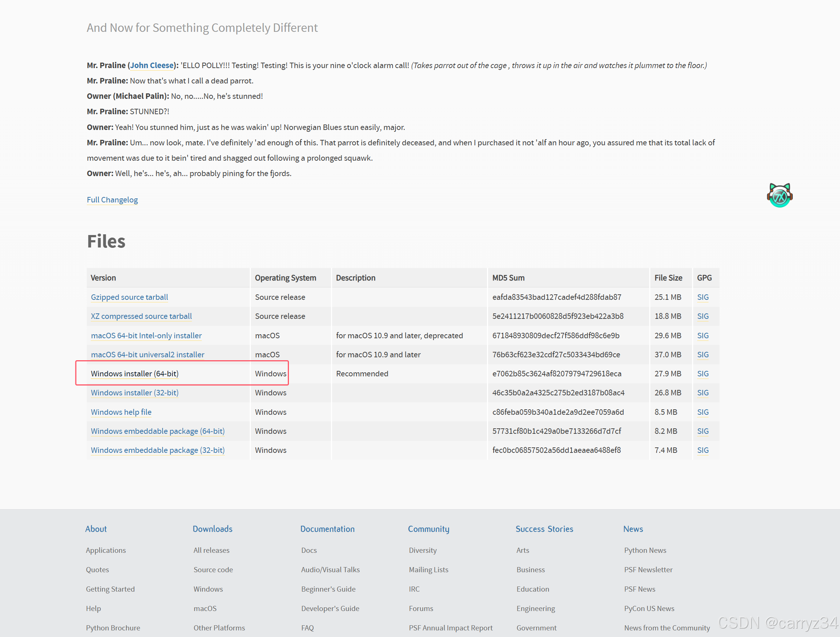The image size is (840, 637).
Task: Open PSF Newsletter under News
Action: (648, 569)
